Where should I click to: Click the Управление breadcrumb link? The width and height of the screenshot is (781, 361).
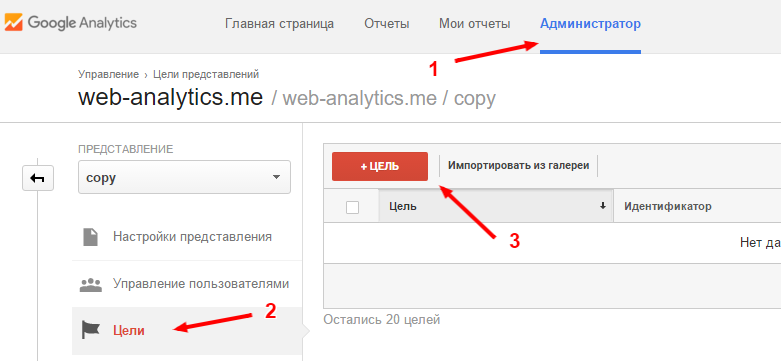tap(108, 75)
